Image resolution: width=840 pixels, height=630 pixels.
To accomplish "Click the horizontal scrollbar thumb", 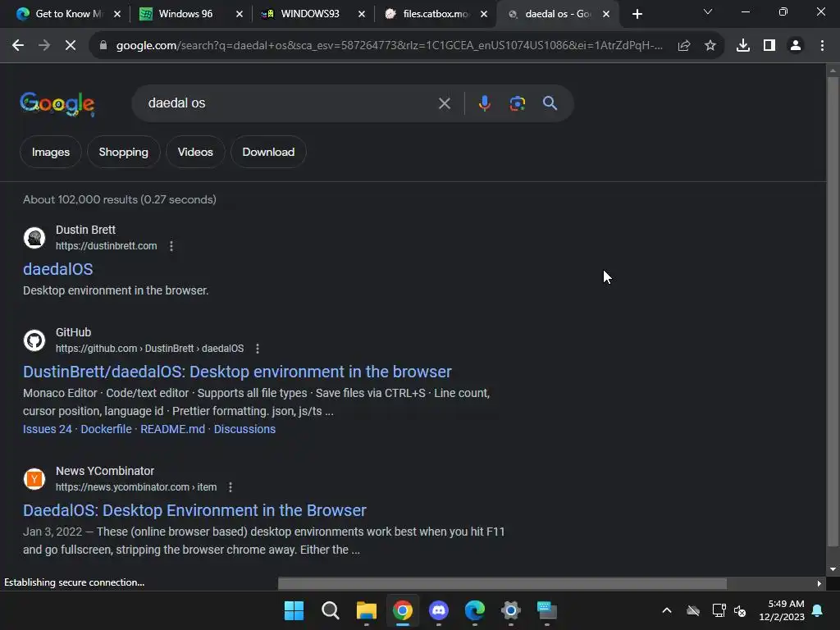I will click(x=502, y=583).
